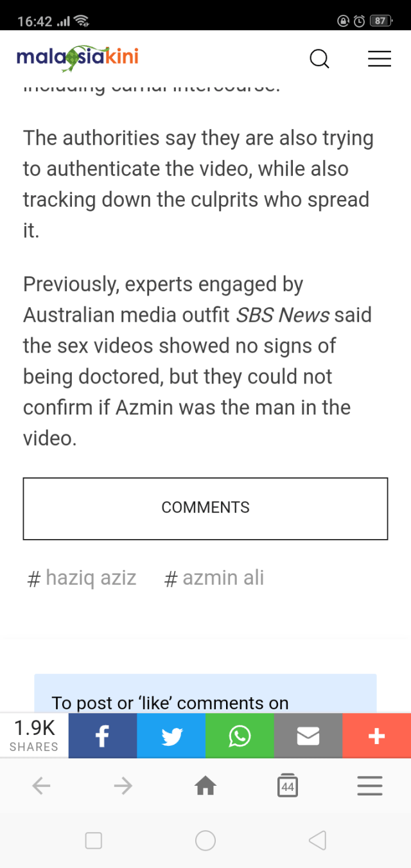Go forward with browser forward arrow
Image resolution: width=411 pixels, height=868 pixels.
[123, 786]
